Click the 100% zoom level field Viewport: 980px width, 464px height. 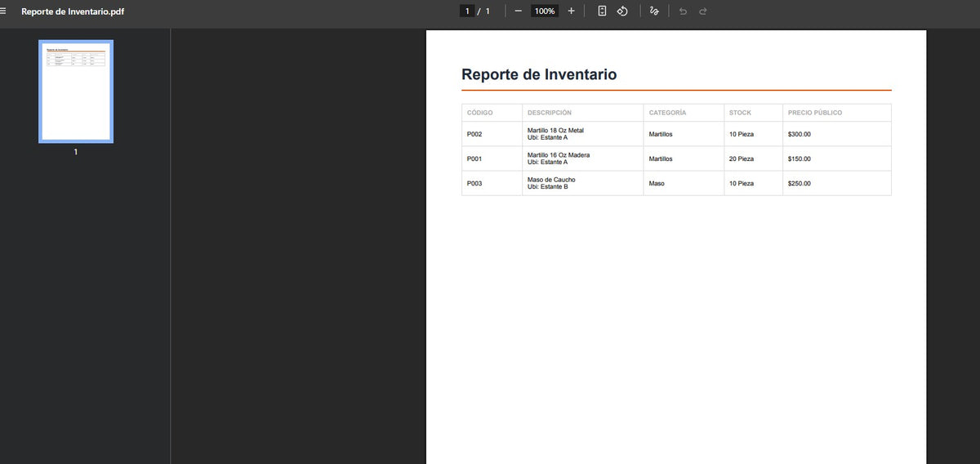(x=545, y=11)
